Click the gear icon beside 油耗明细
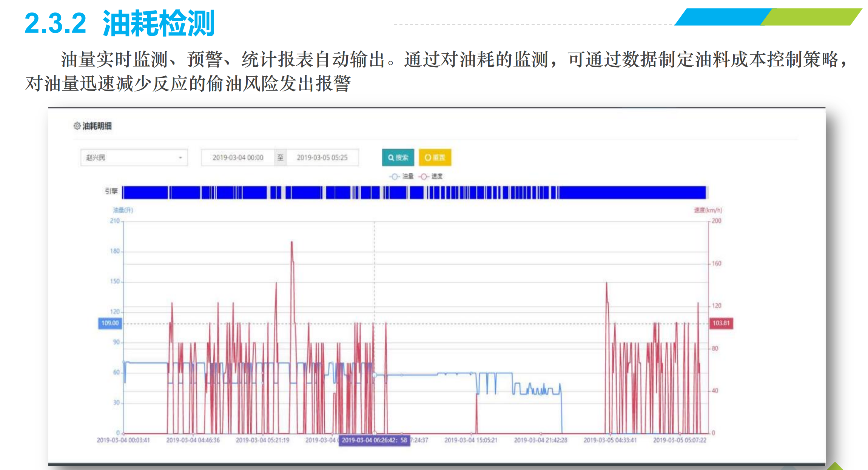This screenshot has height=470, width=868. point(77,126)
